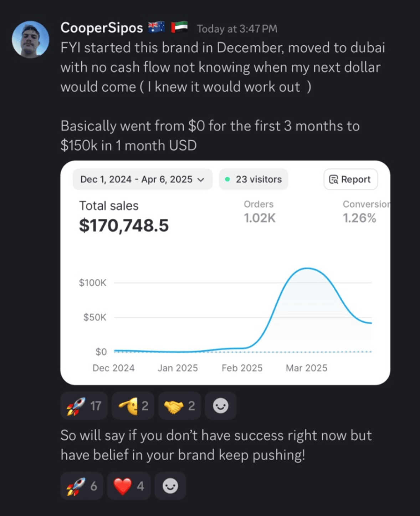Screen dimensions: 420x516
Task: Click the UAE flag emoji beside username
Action: coord(179,27)
